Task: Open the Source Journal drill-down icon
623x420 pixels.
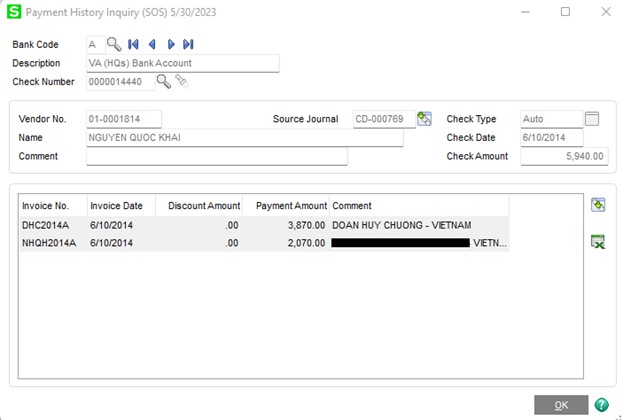Action: [x=424, y=118]
